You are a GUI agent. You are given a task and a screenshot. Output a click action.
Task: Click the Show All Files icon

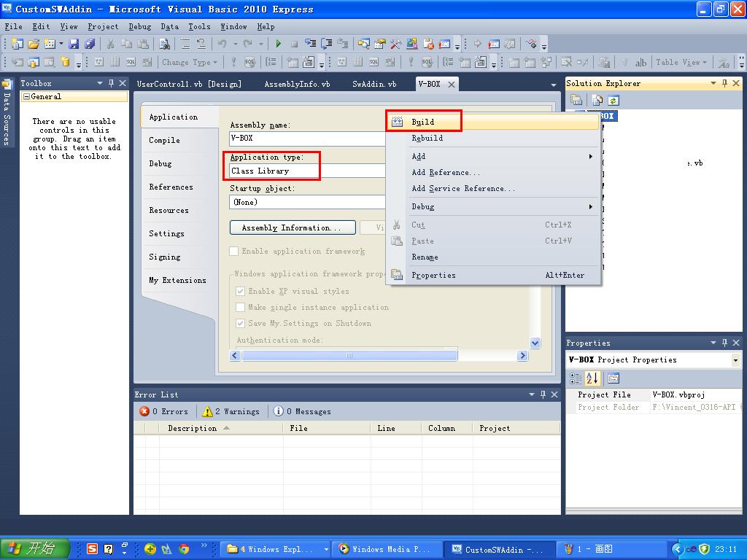597,100
